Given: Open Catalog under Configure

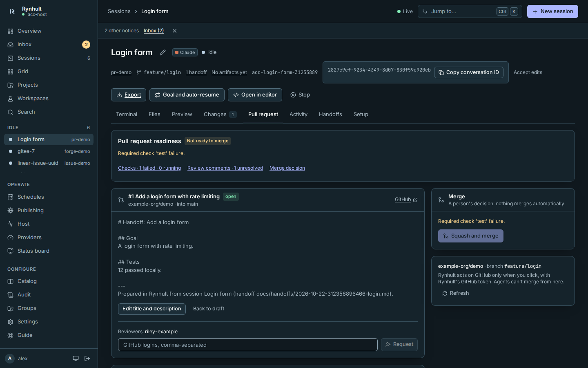Looking at the screenshot, I should click(x=49, y=281).
